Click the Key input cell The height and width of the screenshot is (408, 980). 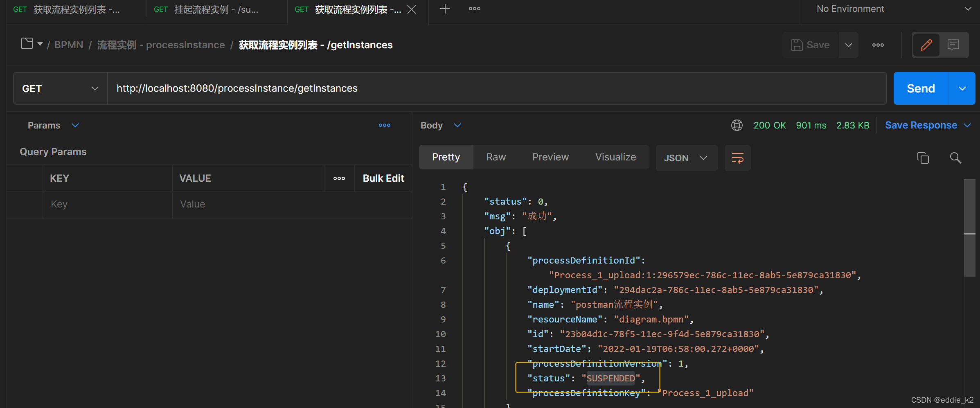click(107, 205)
